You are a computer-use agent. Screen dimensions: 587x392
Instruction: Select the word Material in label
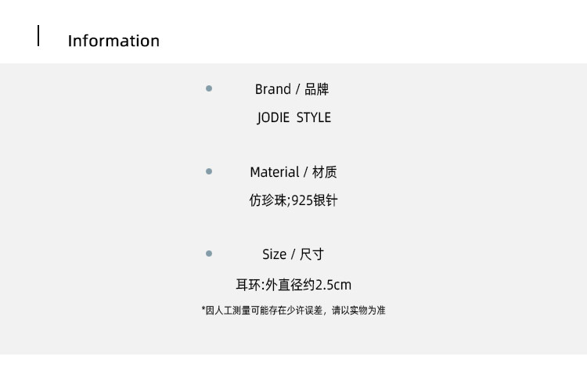pyautogui.click(x=274, y=172)
